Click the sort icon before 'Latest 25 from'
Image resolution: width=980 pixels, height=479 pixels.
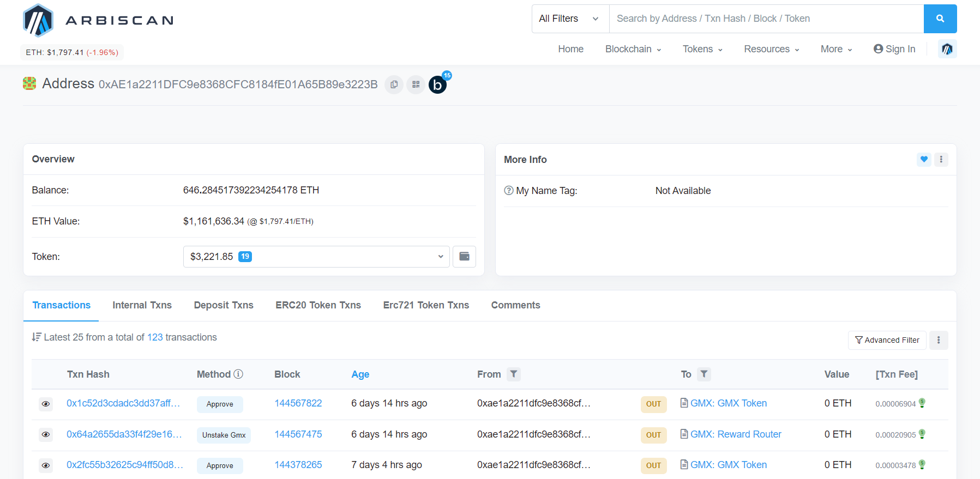pos(37,337)
